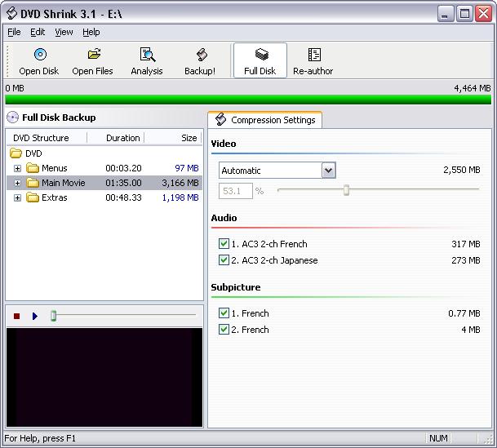Select the Main Movie row label
497x448 pixels.
pyautogui.click(x=63, y=183)
